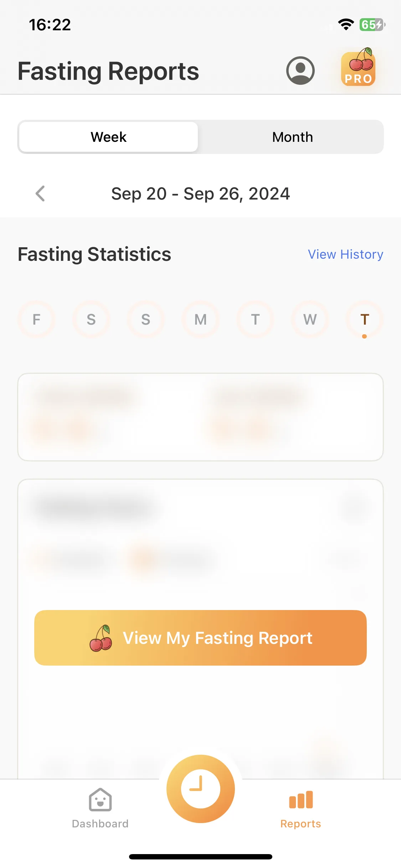Tap the cherry PRO badge
The image size is (401, 868).
tap(359, 67)
